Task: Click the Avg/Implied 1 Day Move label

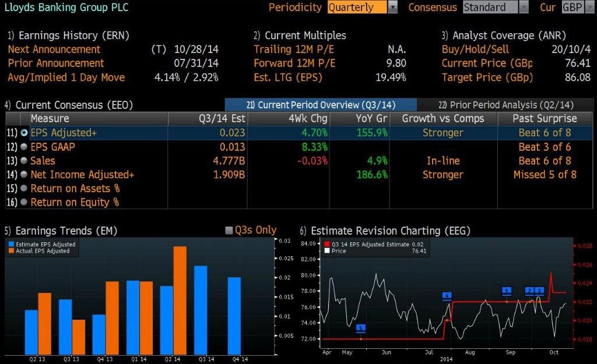Action: (66, 77)
